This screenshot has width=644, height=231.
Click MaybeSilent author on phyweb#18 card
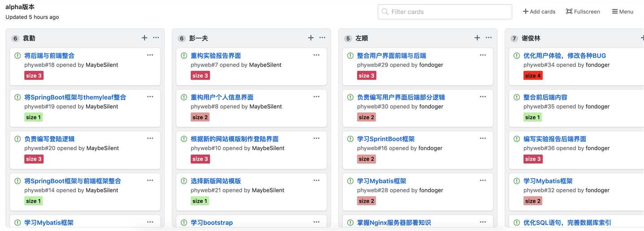click(102, 65)
